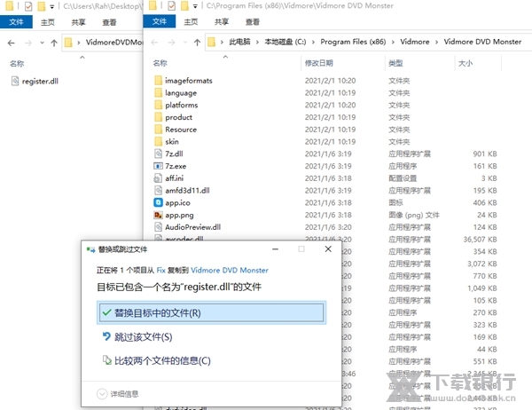532x410 pixels.
Task: Select the app.ico icon file
Action: [158, 202]
